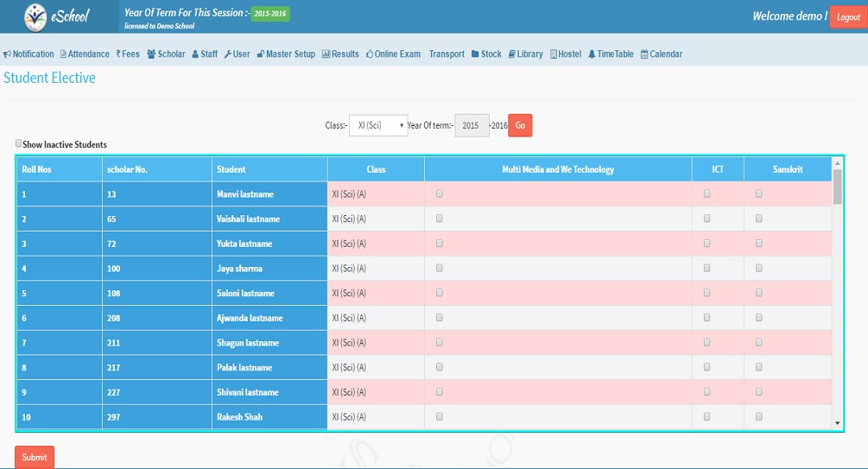Click the Scholar group icon
The image size is (868, 469).
151,54
